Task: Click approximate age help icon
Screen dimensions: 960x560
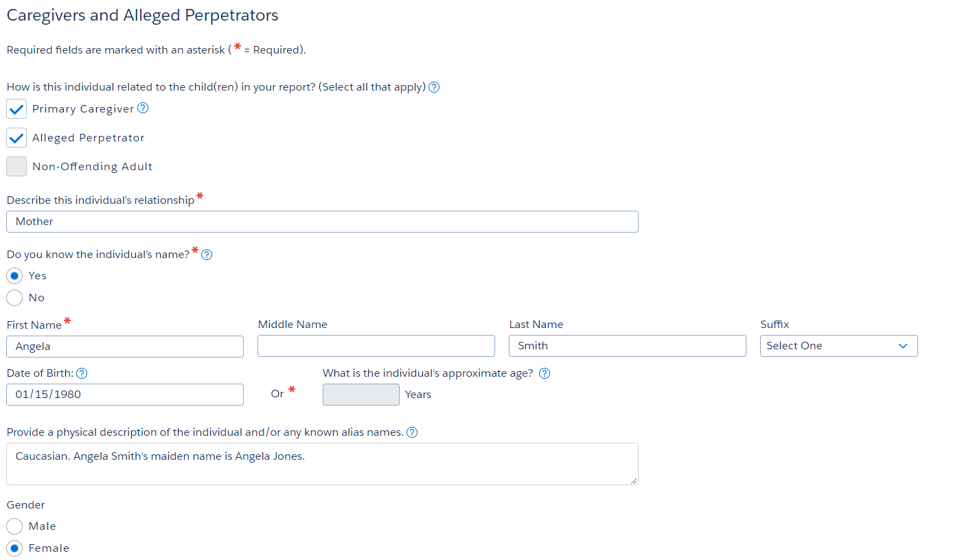Action: tap(545, 374)
